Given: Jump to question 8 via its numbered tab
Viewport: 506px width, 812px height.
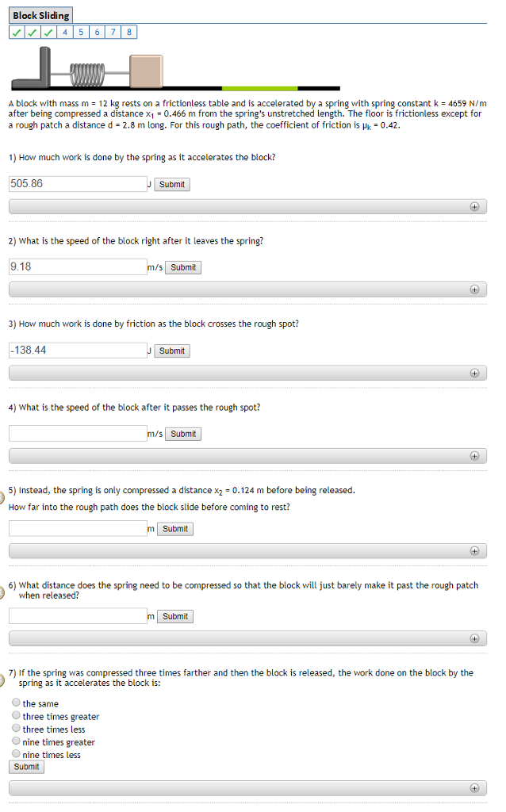Looking at the screenshot, I should click(x=128, y=32).
